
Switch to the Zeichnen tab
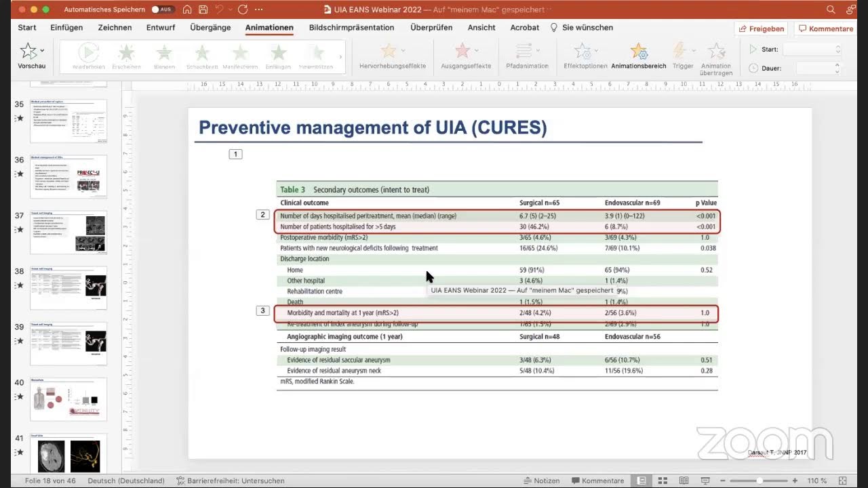[115, 28]
